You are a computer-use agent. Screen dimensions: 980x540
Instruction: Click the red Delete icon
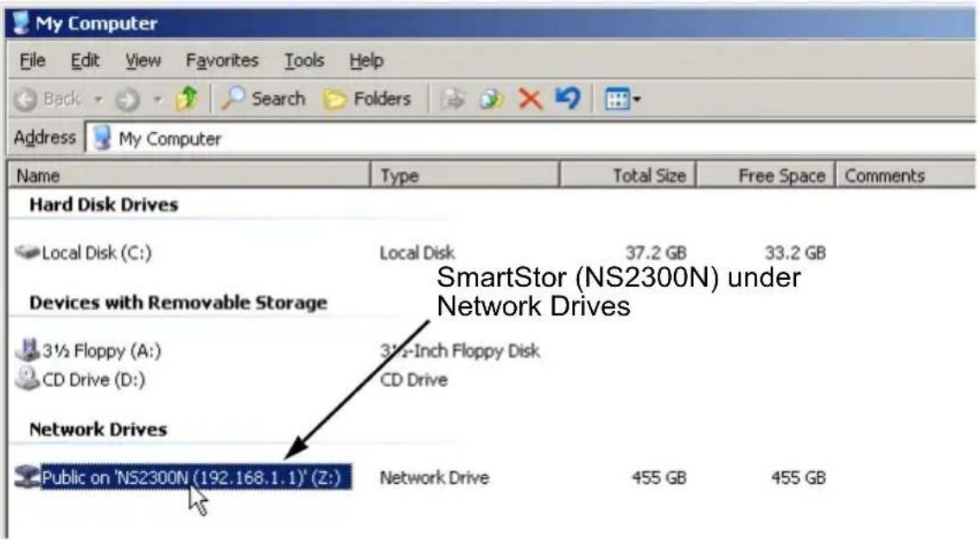point(530,98)
